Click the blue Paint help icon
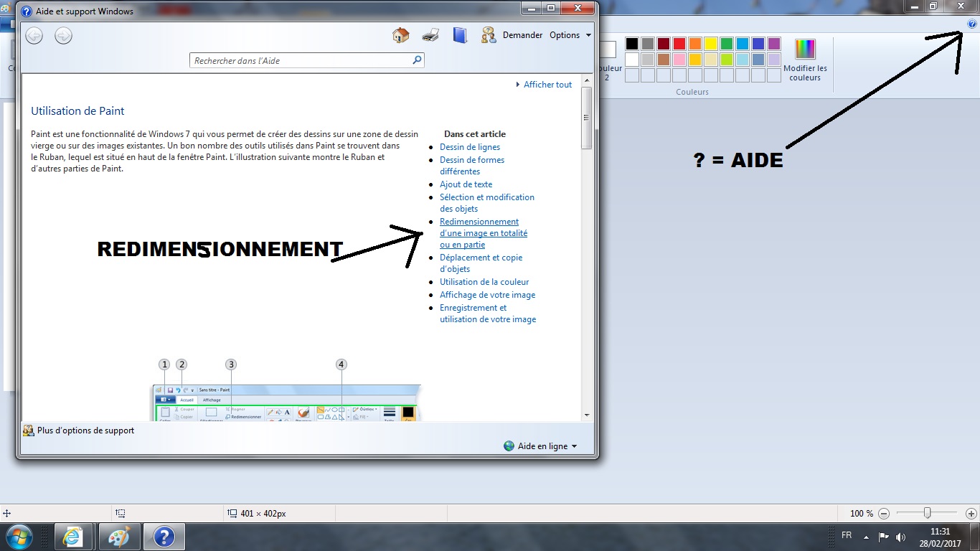 972,24
